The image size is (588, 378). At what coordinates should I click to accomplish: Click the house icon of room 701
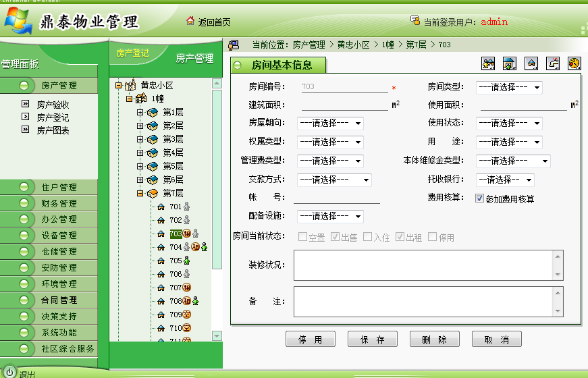(x=161, y=207)
